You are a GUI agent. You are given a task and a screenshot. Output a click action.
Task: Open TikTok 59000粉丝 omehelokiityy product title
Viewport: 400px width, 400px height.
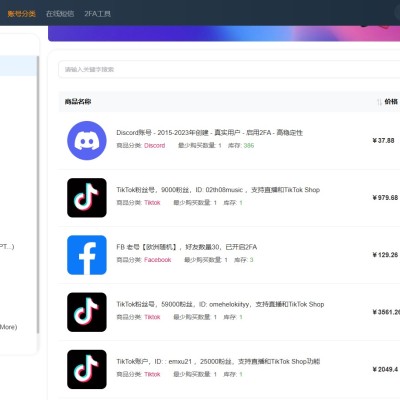220,304
